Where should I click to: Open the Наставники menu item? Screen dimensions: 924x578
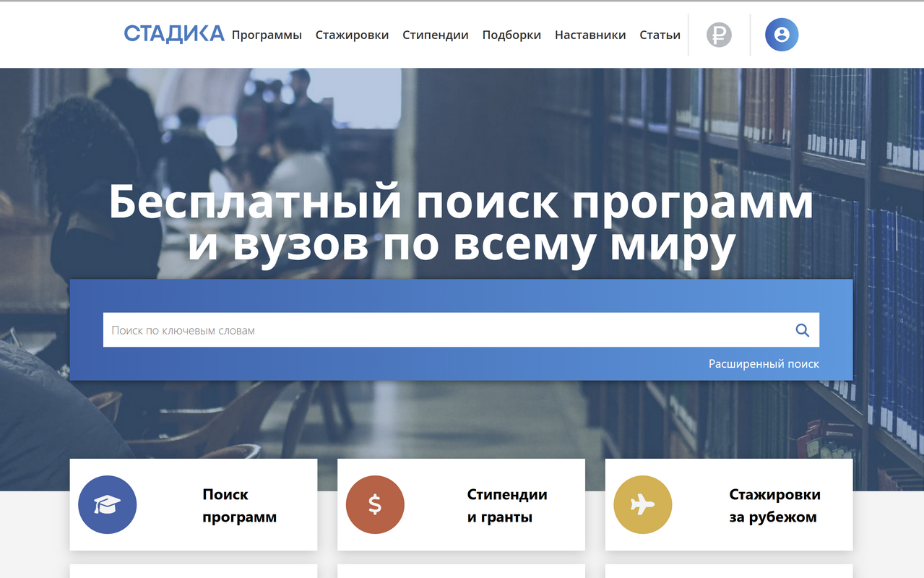pos(590,35)
